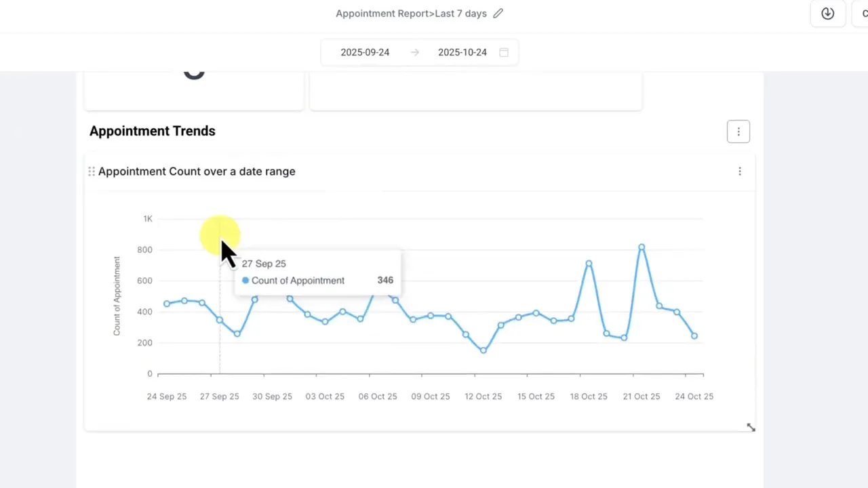Click 'Appointment Count over a date range' title
This screenshot has height=488, width=868.
tap(197, 171)
